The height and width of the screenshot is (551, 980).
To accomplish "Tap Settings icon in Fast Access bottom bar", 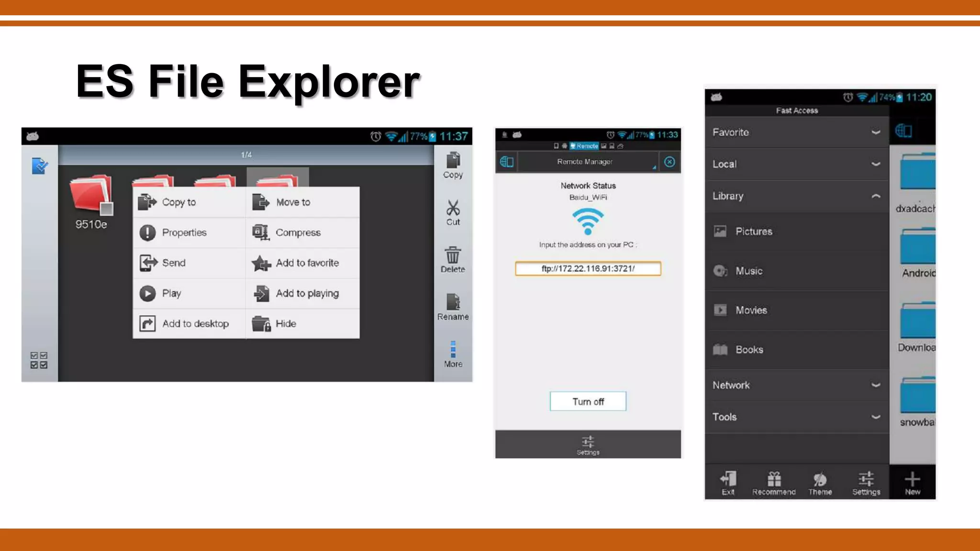I will [x=866, y=483].
